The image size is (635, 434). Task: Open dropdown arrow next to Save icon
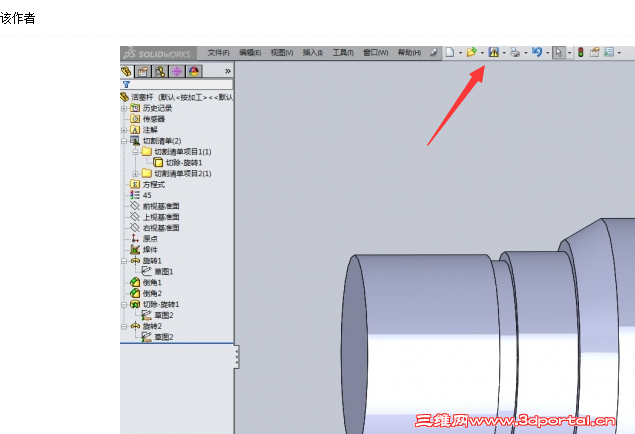click(504, 53)
